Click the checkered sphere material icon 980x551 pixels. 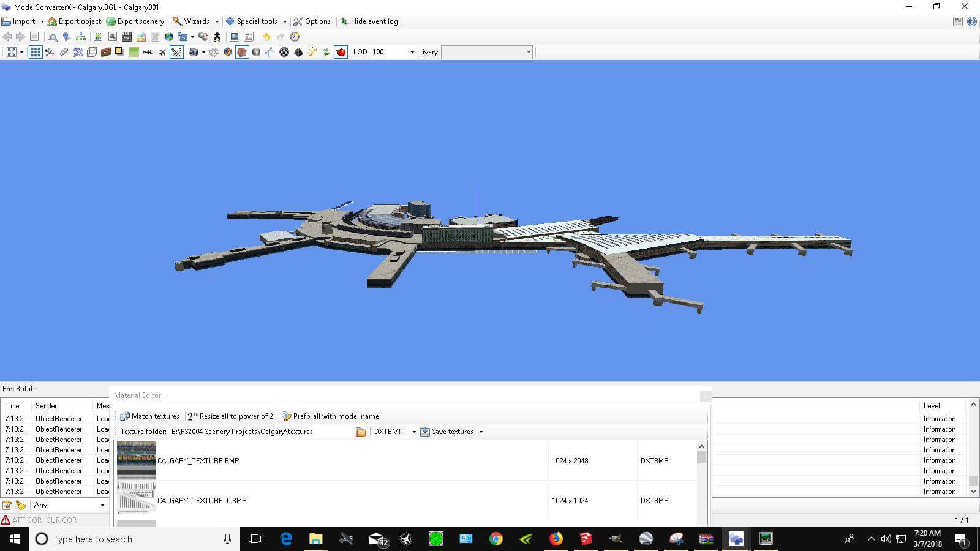[x=284, y=52]
